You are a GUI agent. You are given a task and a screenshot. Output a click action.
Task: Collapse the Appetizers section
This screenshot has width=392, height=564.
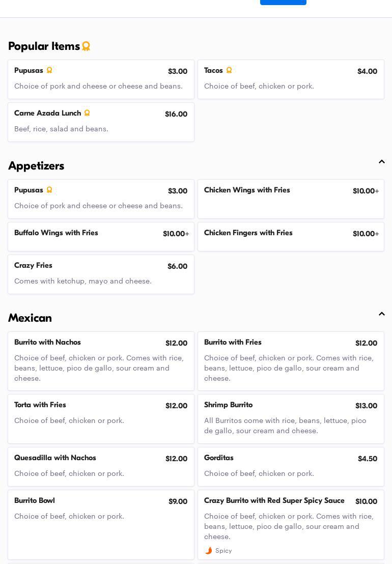click(381, 162)
